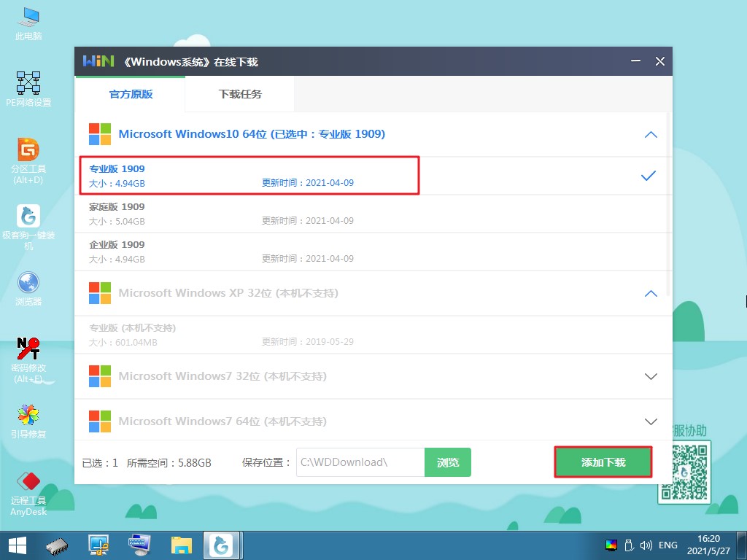Click the 大小：5.04GB text

click(x=117, y=222)
